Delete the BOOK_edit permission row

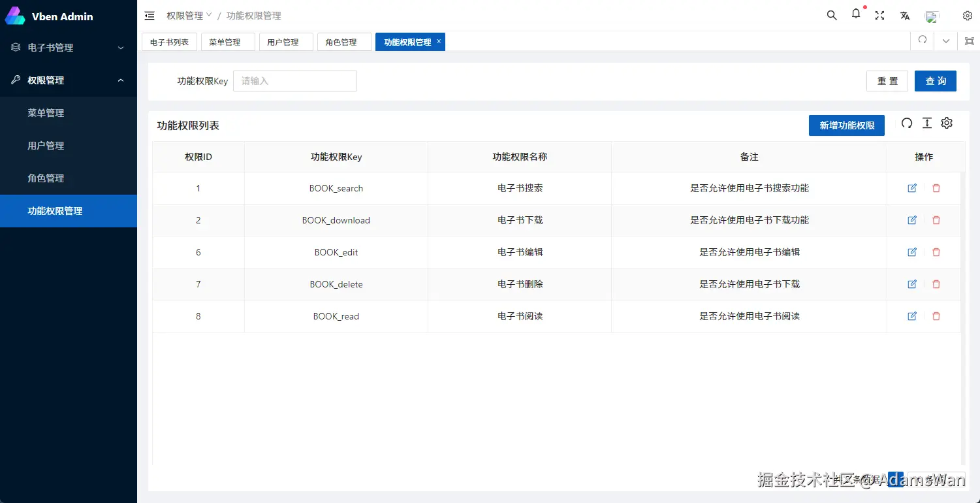pos(936,252)
